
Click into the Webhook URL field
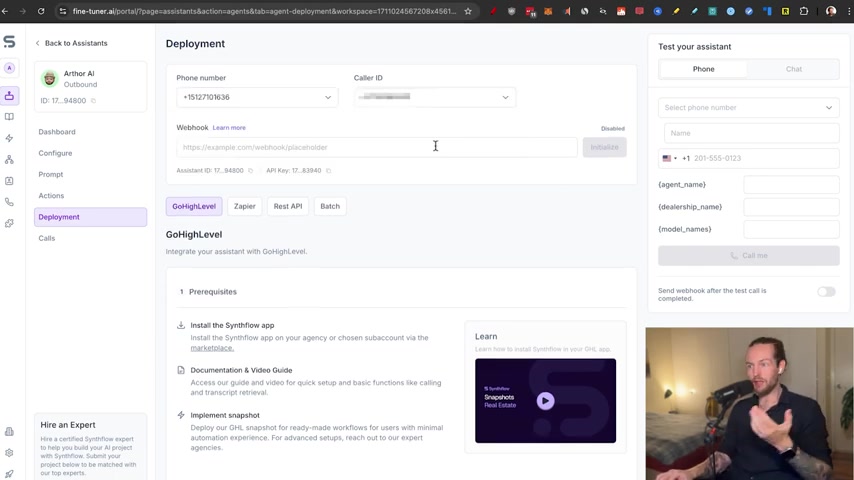[x=377, y=147]
